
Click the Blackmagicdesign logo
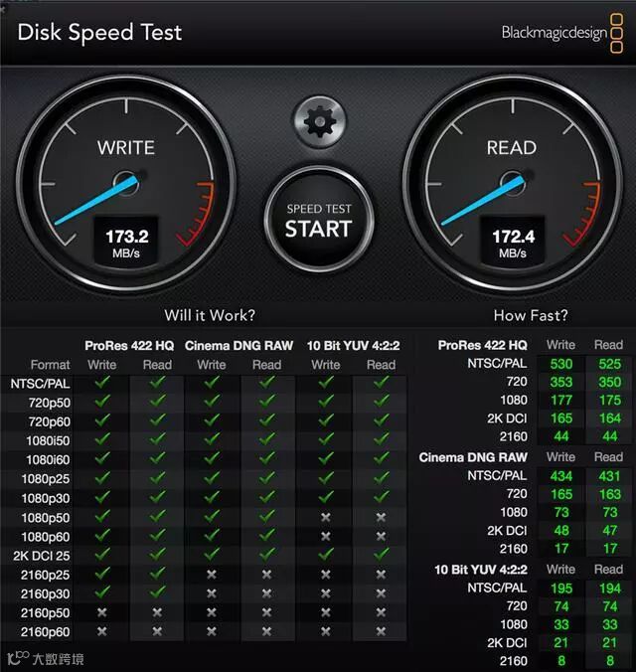[x=562, y=34]
